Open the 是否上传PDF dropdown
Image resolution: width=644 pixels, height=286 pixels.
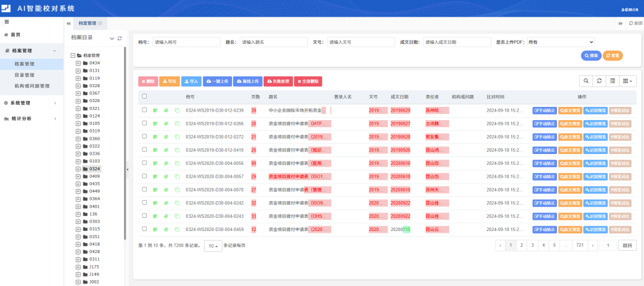[x=561, y=42]
